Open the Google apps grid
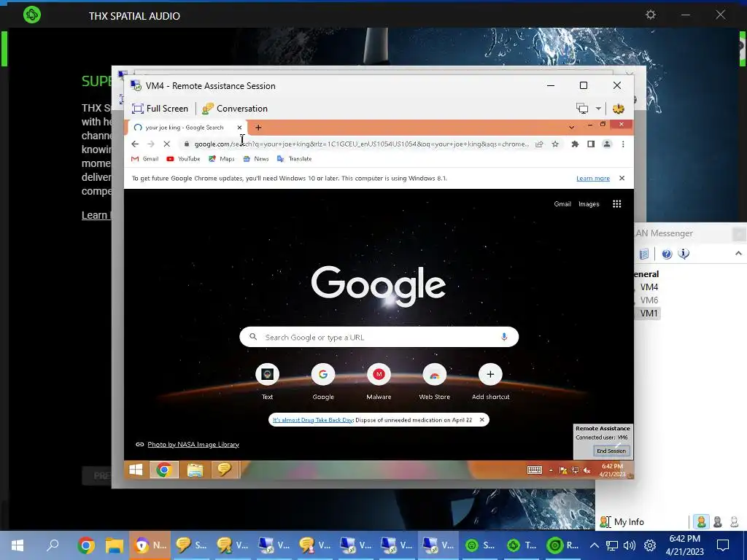 tap(617, 204)
